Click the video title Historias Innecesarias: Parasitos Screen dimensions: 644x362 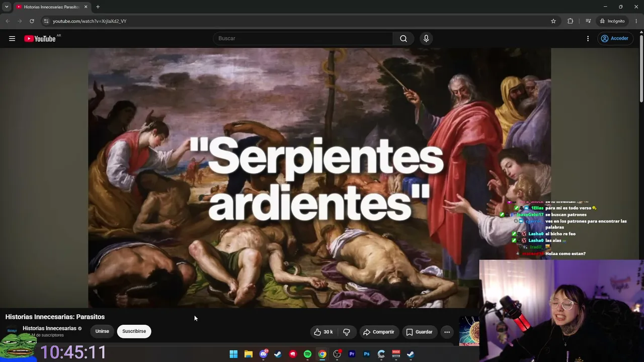pyautogui.click(x=55, y=317)
